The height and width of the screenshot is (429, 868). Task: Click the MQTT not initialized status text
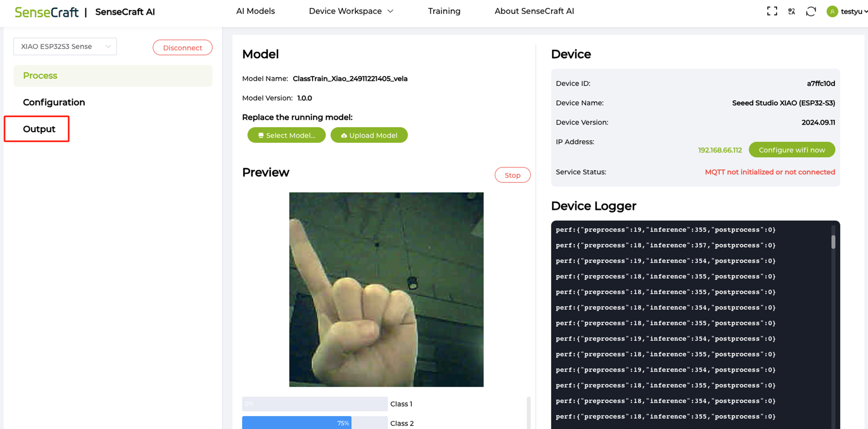point(770,172)
